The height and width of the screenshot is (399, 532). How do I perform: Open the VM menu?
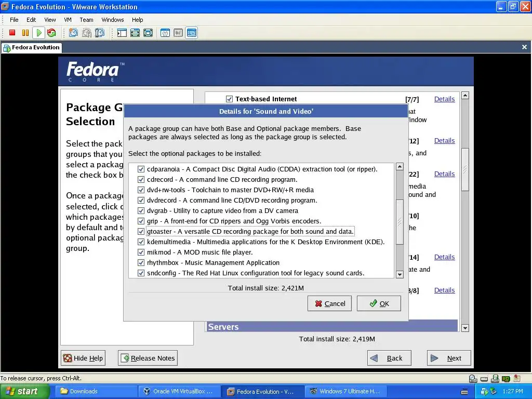point(68,20)
